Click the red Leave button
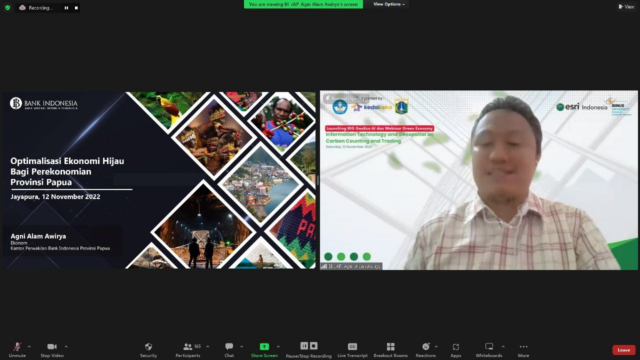640x360 pixels. (624, 350)
